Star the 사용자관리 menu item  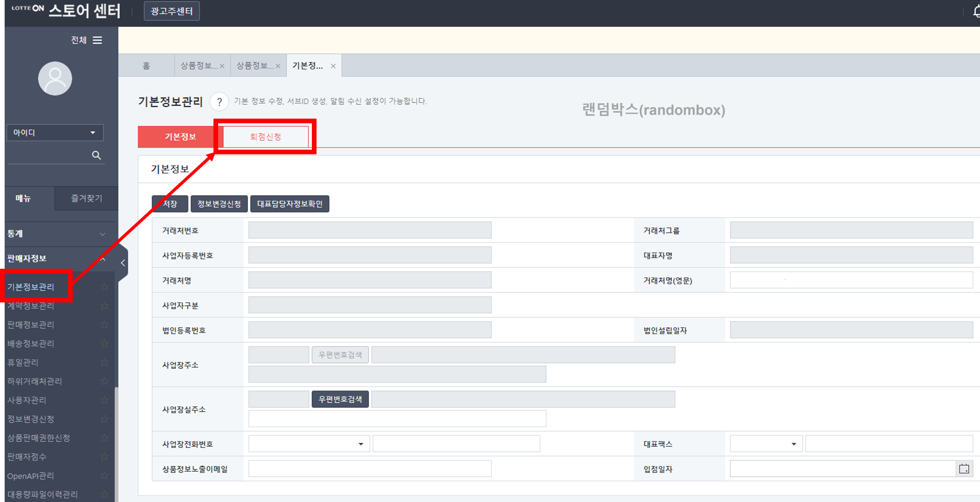[104, 400]
